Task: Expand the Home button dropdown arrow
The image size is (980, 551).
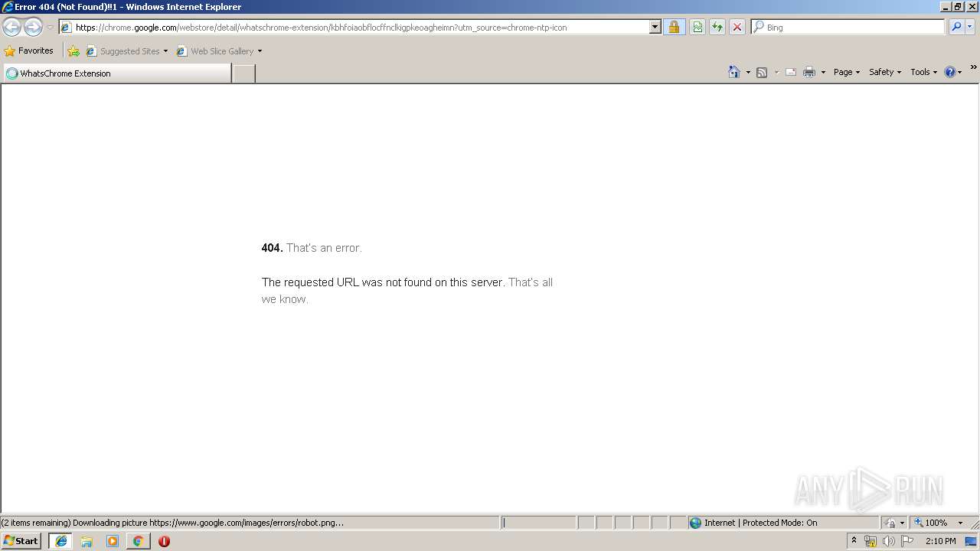Action: (x=748, y=72)
